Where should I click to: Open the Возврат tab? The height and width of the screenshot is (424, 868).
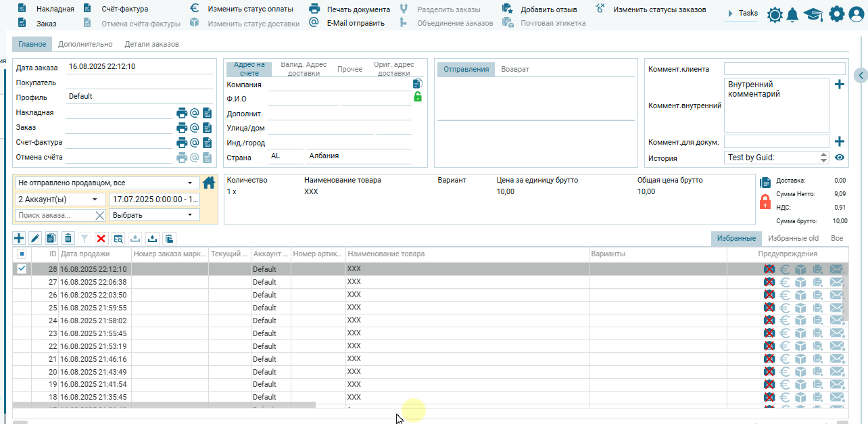click(515, 69)
